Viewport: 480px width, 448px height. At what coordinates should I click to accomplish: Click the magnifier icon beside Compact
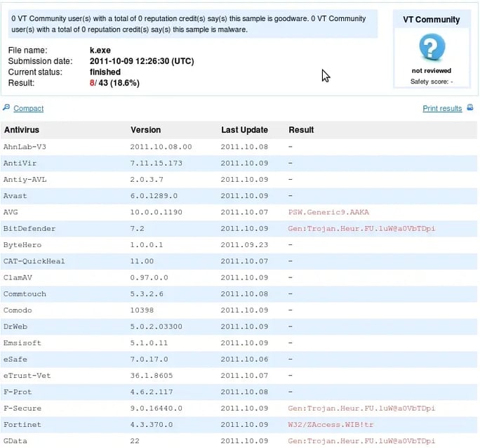[x=6, y=107]
